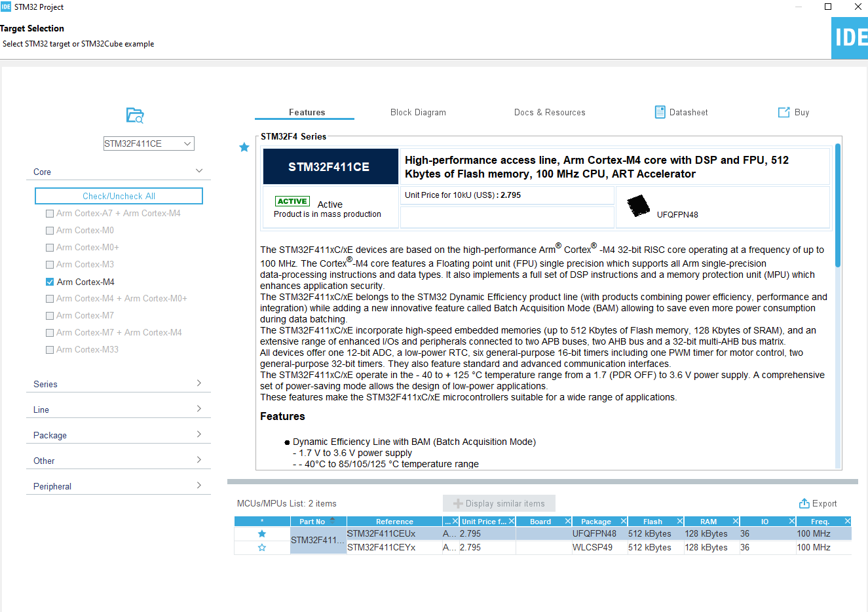Toggle Arm Cortex-M7 + Arm Cortex-M4 checkbox

(x=50, y=333)
